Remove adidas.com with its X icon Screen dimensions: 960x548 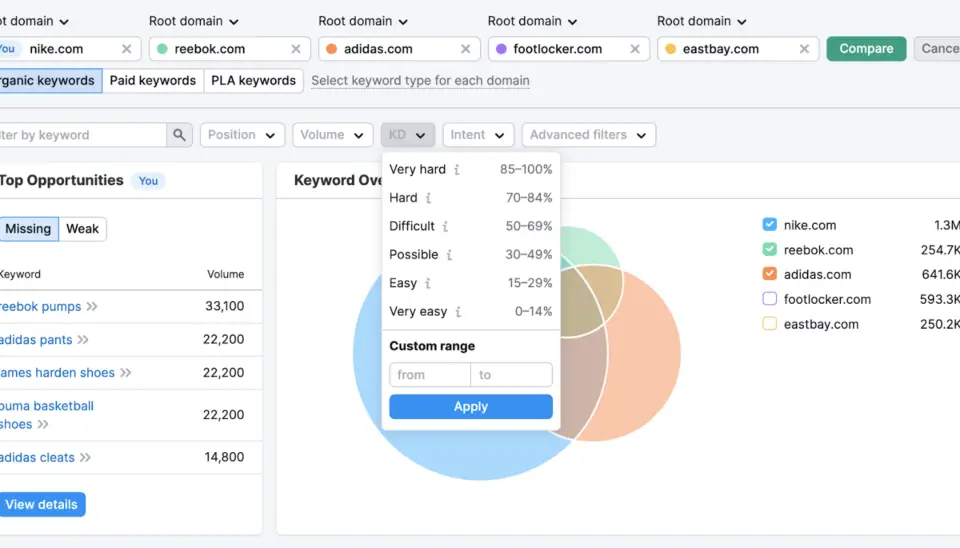465,49
